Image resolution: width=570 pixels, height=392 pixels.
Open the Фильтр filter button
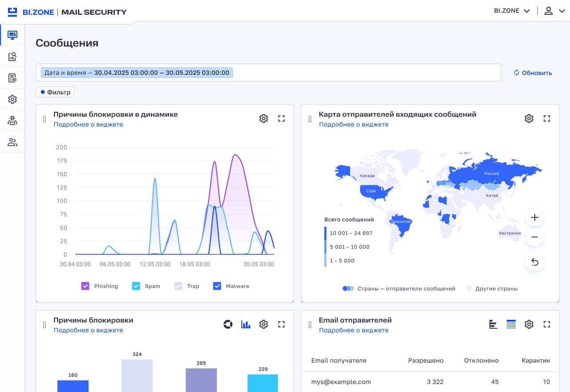click(x=55, y=92)
